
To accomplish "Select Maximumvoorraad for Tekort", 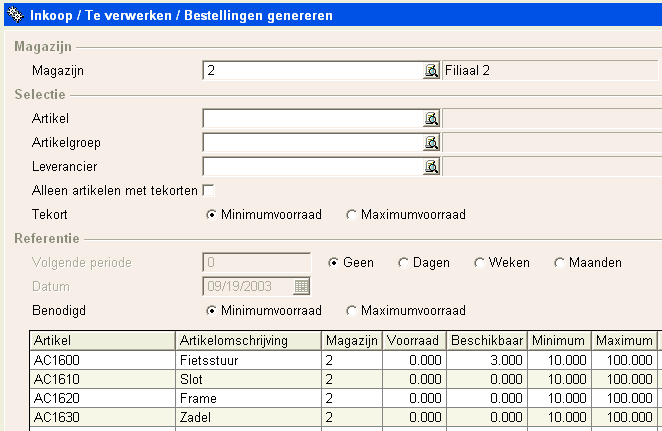I will tap(351, 215).
